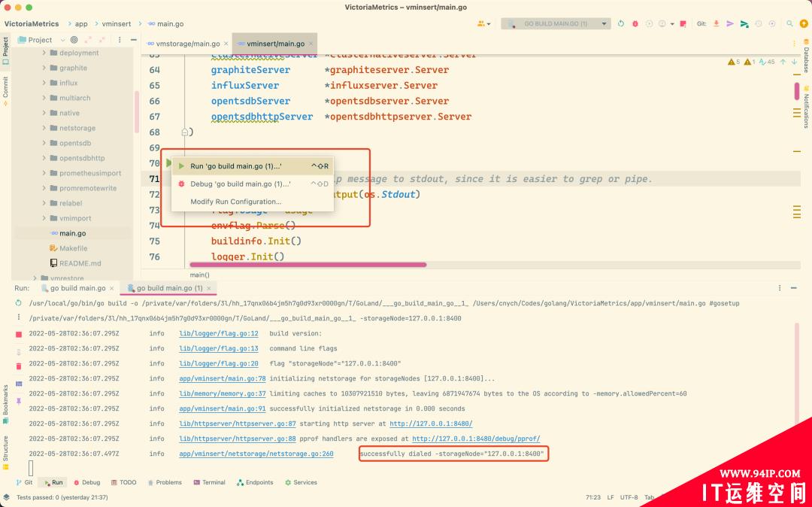The width and height of the screenshot is (812, 507).
Task: Open Services tool window button
Action: pos(301,482)
